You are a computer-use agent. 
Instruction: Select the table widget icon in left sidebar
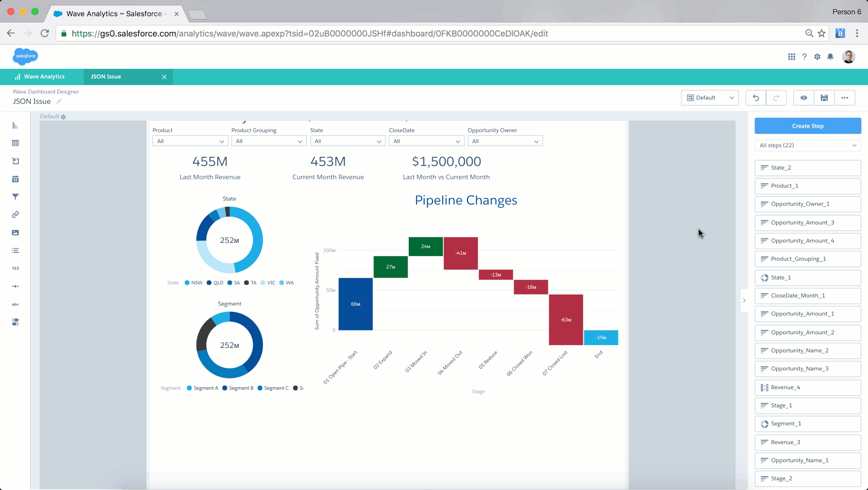click(15, 143)
